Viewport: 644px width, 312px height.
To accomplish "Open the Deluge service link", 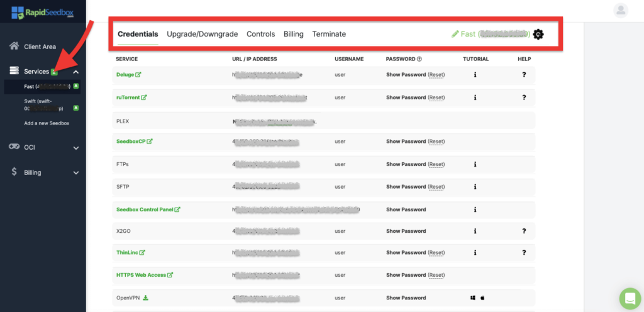I will (128, 75).
